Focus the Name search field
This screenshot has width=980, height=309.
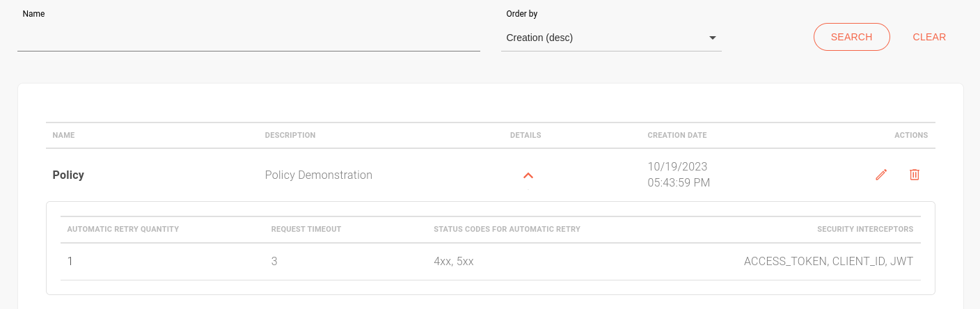[x=248, y=38]
